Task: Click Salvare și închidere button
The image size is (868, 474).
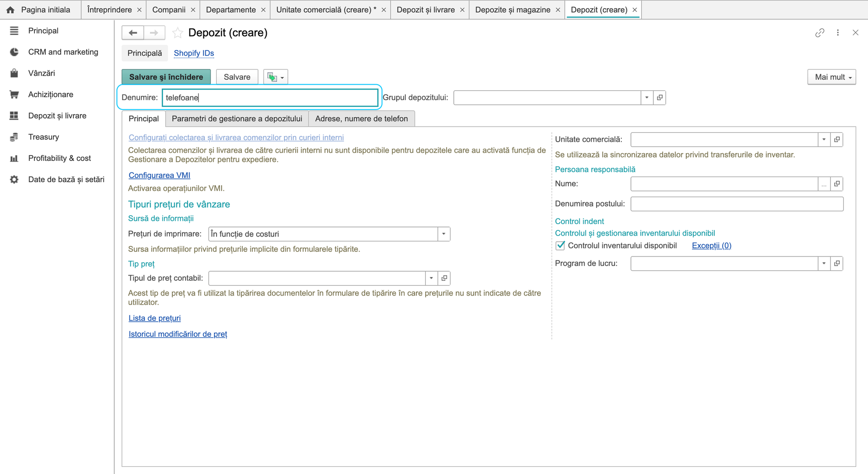Action: click(166, 77)
